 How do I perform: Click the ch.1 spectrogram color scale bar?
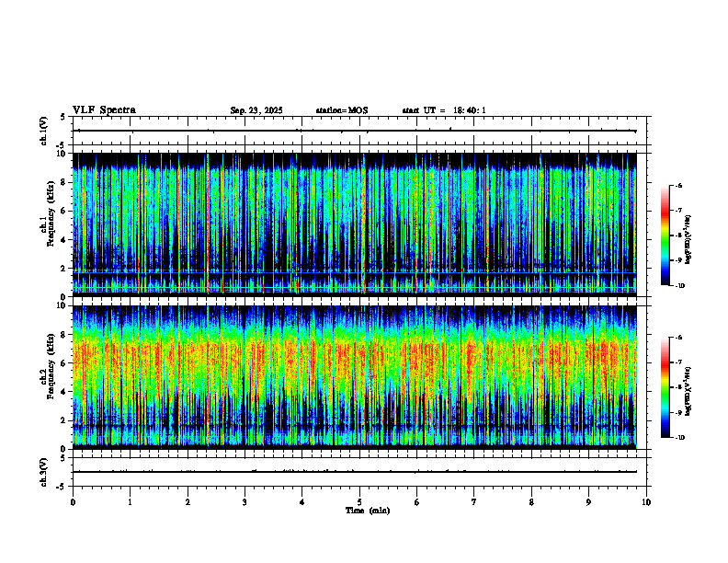665,236
